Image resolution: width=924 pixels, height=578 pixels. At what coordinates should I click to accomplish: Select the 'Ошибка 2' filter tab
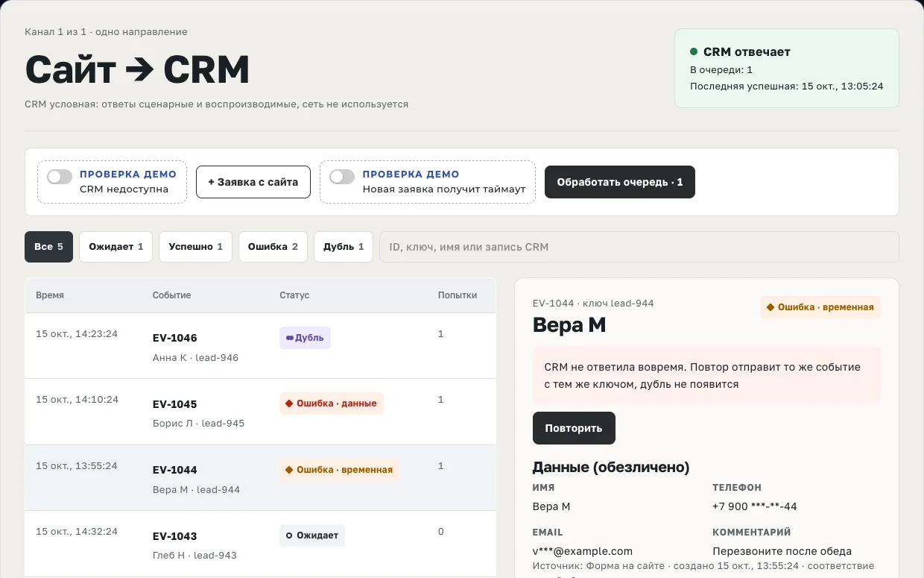pos(273,247)
